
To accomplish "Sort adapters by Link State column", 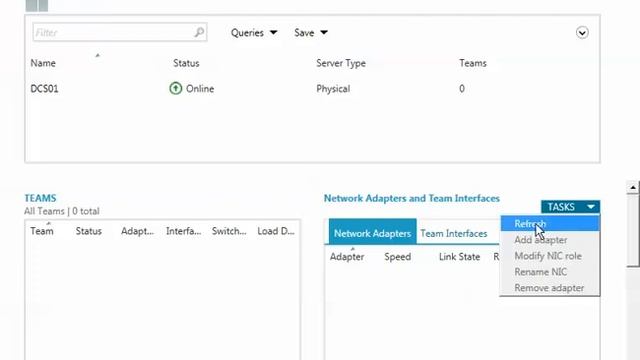I will pyautogui.click(x=459, y=257).
